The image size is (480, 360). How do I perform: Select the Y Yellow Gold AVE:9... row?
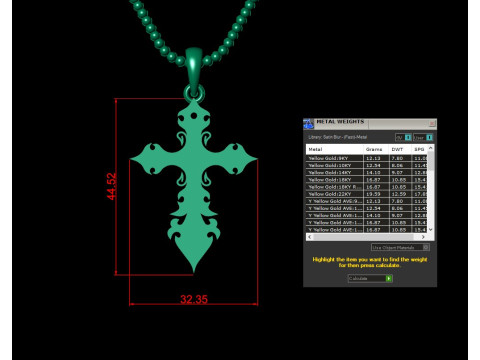(367, 201)
